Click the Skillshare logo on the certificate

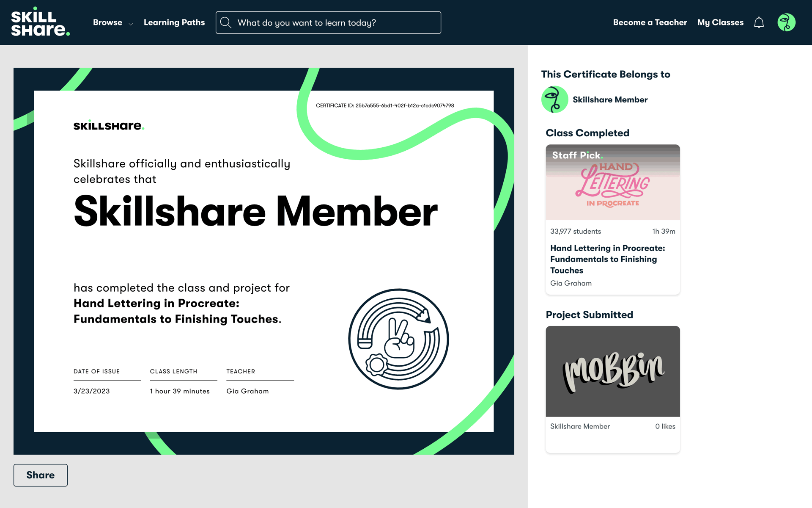point(109,125)
